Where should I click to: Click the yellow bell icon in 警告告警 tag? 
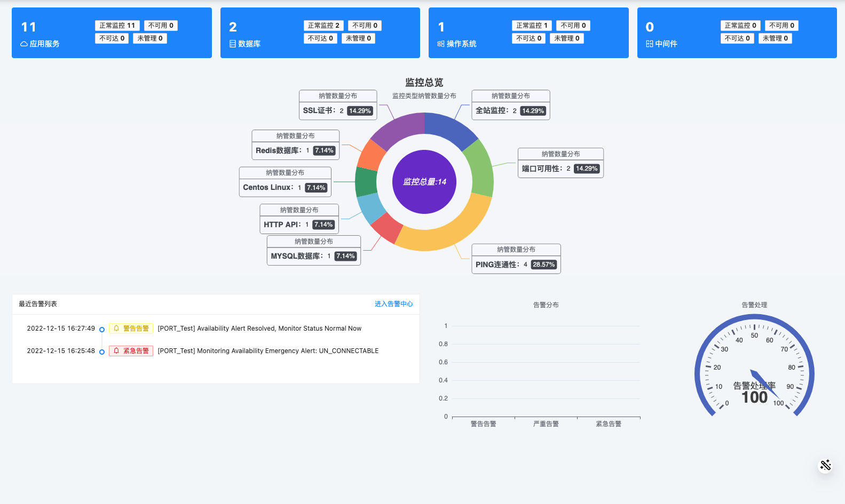tap(116, 329)
